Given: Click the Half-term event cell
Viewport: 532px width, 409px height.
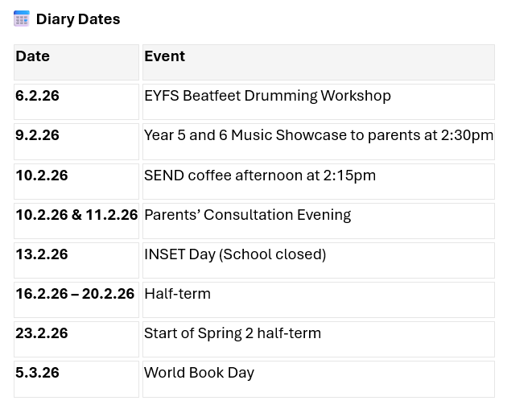Looking at the screenshot, I should [177, 294].
